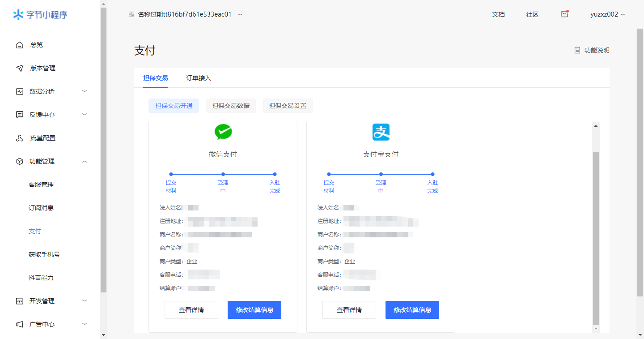Open the yuzxz002 account dropdown
Viewport: 644px width, 339px height.
(x=607, y=14)
